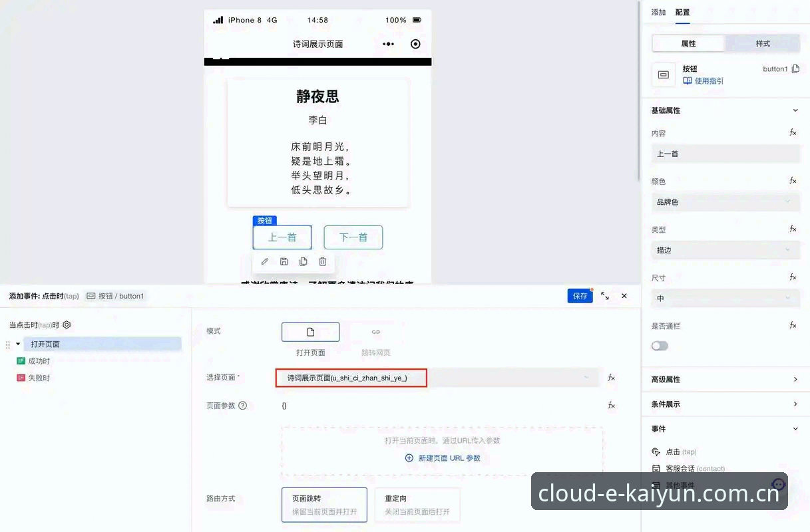The width and height of the screenshot is (810, 532).
Task: Open the 类型 描边 dropdown
Action: coord(725,250)
